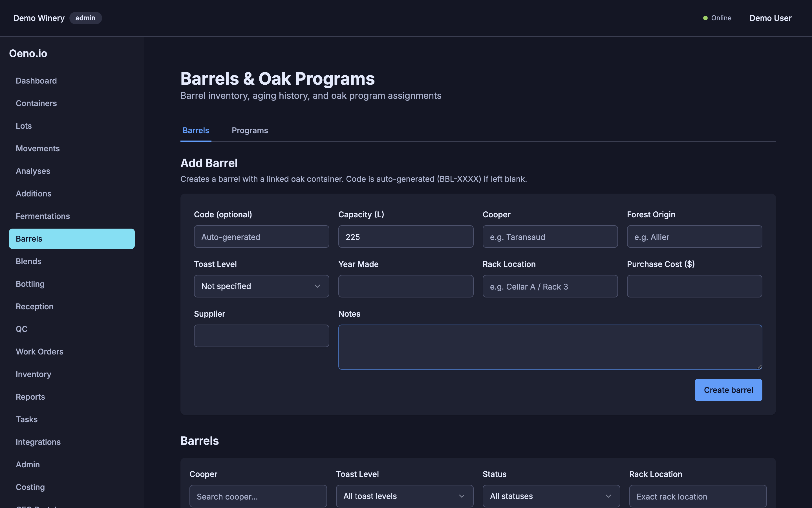This screenshot has height=508, width=812.
Task: Click the Supplier input field
Action: [x=261, y=336]
